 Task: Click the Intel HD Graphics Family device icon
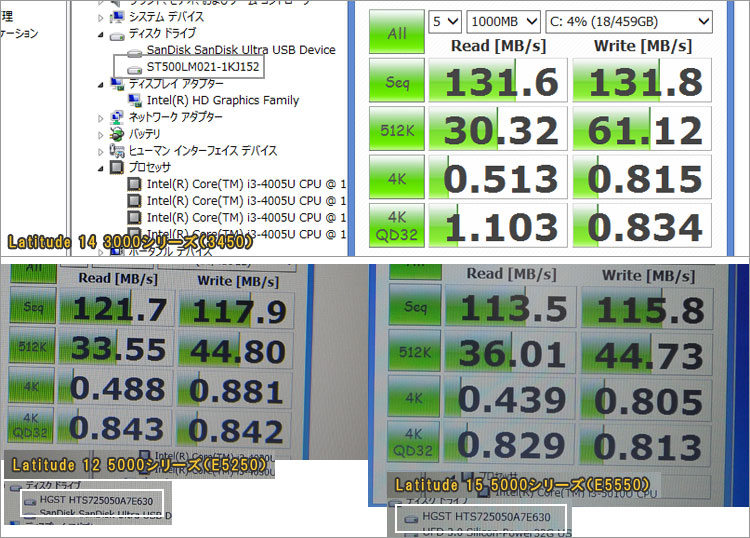click(x=134, y=100)
